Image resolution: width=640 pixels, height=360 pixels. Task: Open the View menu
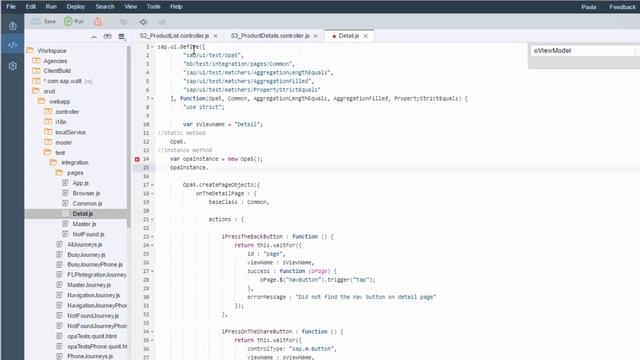[x=131, y=7]
